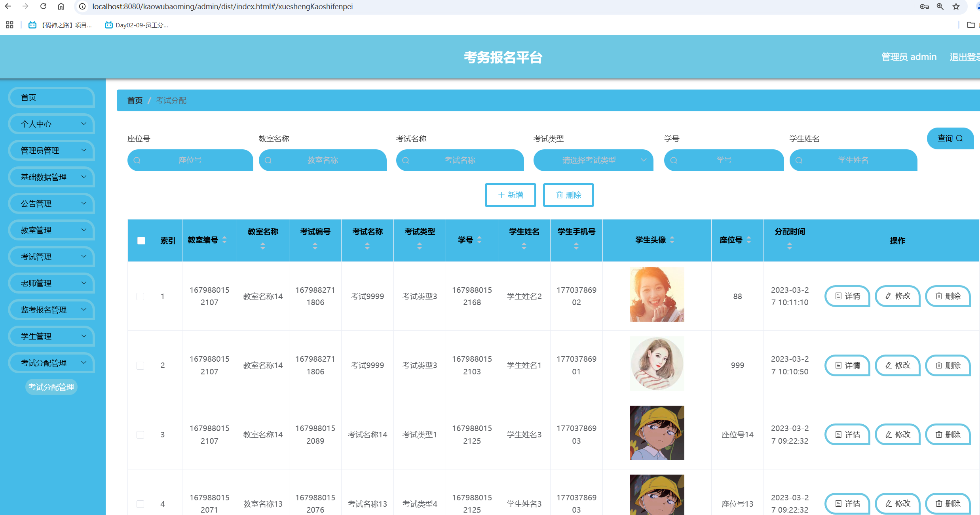Click 修改 button for row 2
Screen dimensions: 980x515
click(x=897, y=365)
